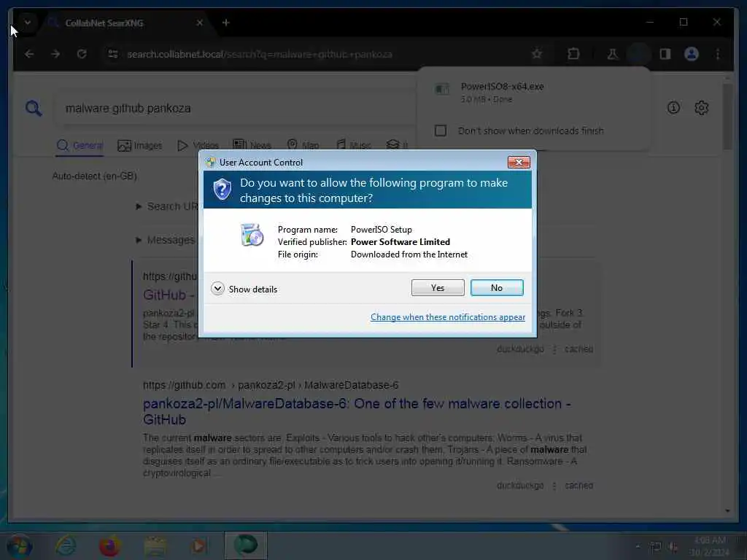Open the browser profile avatar

(x=692, y=54)
